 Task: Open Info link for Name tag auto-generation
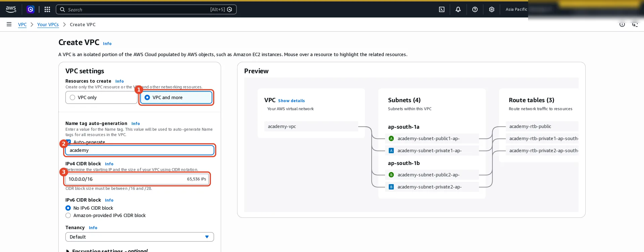coord(136,124)
